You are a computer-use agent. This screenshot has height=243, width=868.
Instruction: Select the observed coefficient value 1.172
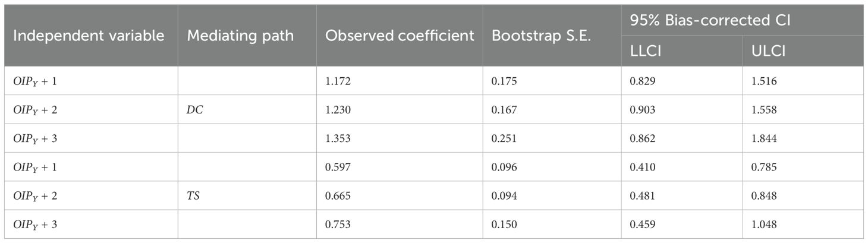(338, 81)
